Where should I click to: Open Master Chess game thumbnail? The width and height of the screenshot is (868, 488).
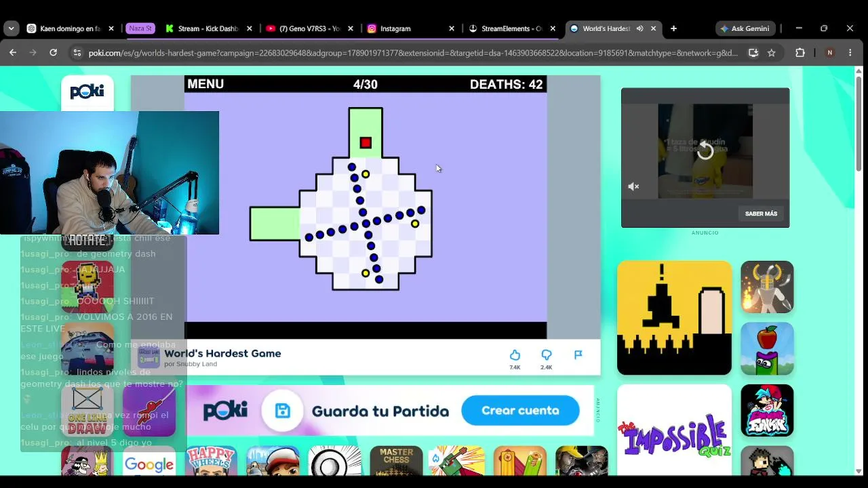(396, 461)
